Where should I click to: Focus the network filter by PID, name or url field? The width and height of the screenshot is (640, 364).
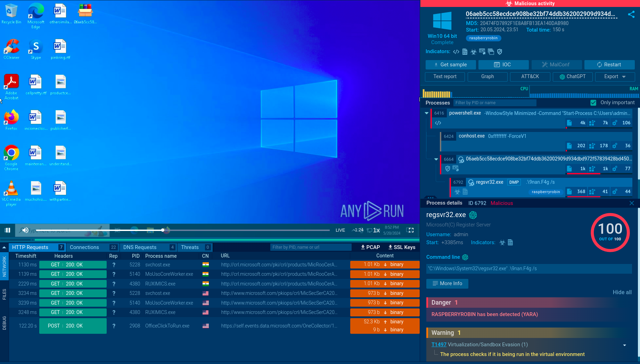coord(310,247)
